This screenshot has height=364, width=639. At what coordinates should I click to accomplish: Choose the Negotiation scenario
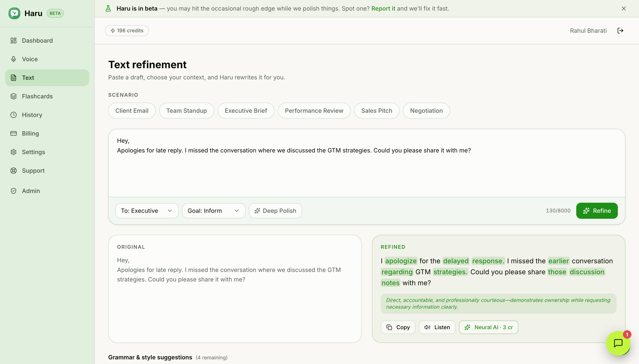coord(426,110)
